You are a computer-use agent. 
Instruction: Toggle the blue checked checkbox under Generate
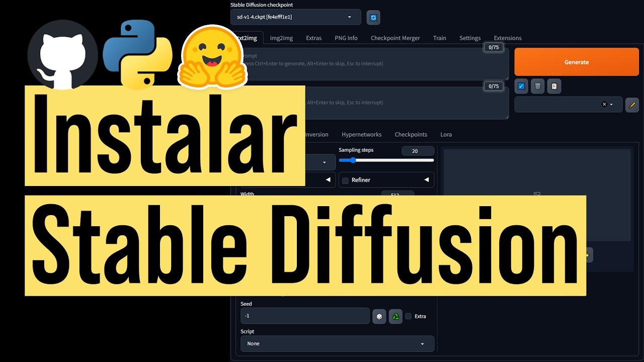[x=521, y=86]
